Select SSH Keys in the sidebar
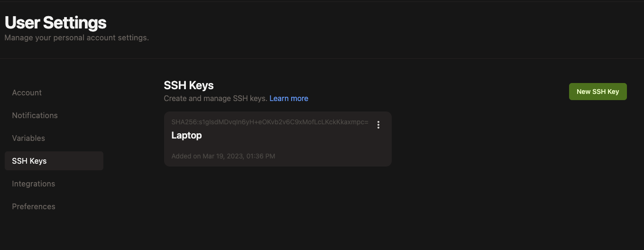The image size is (644, 250). pos(54,161)
